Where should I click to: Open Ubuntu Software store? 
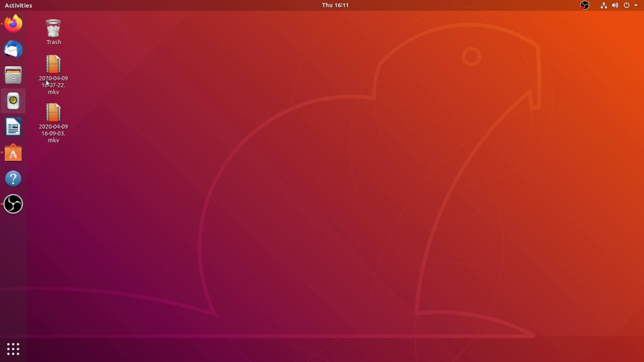[14, 153]
